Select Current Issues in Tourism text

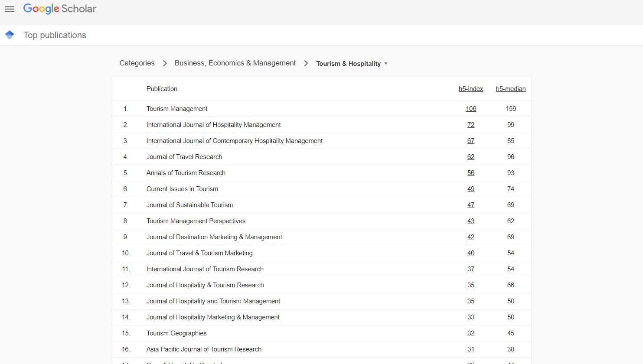(x=182, y=189)
